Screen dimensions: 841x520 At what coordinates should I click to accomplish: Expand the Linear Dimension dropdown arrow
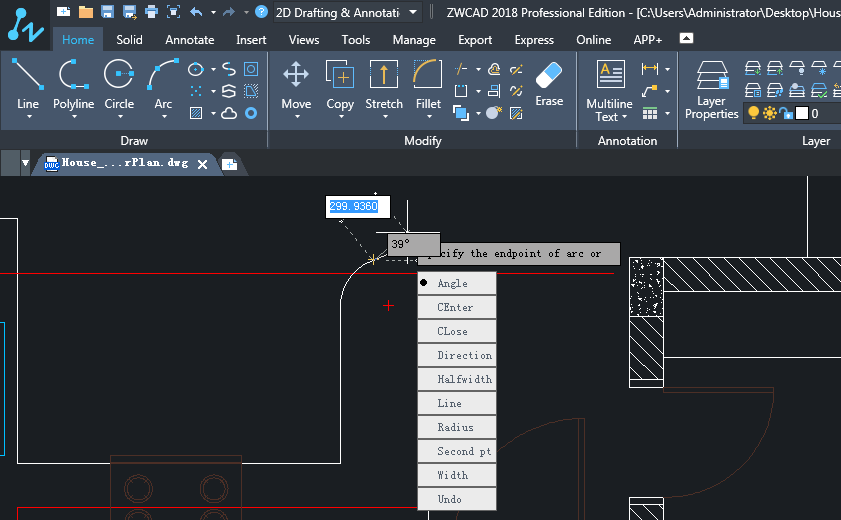click(x=667, y=69)
